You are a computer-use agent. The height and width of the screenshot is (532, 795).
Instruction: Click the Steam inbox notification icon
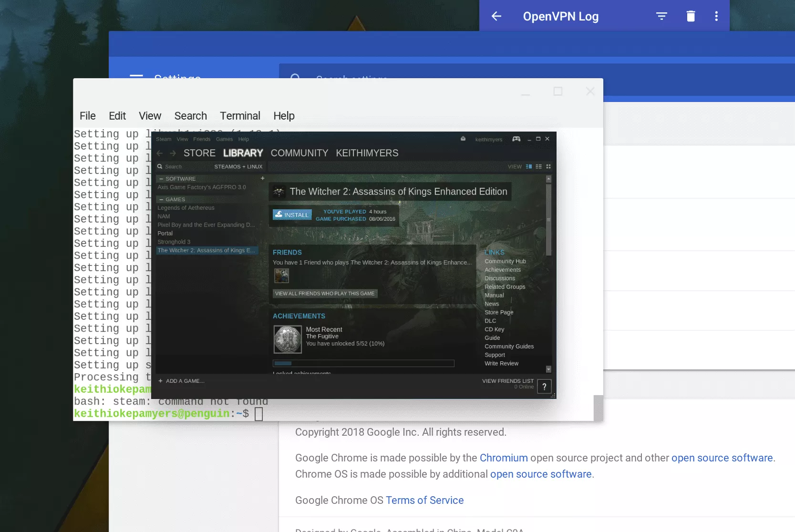coord(463,139)
